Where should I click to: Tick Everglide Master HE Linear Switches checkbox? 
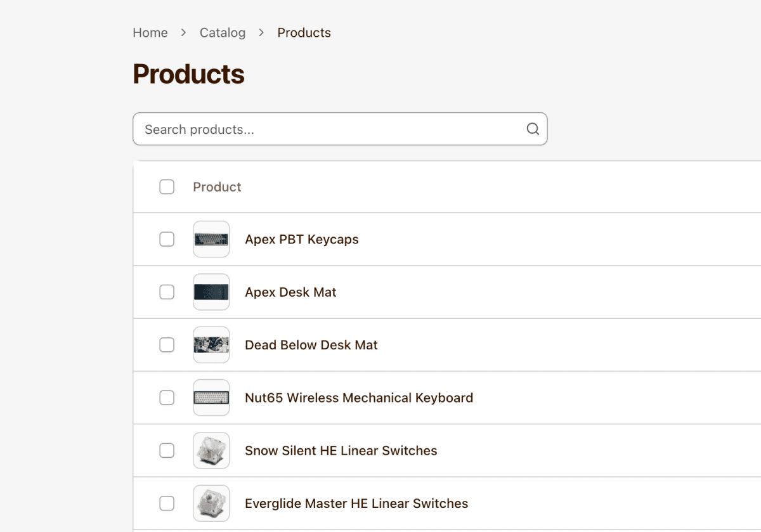click(x=167, y=503)
